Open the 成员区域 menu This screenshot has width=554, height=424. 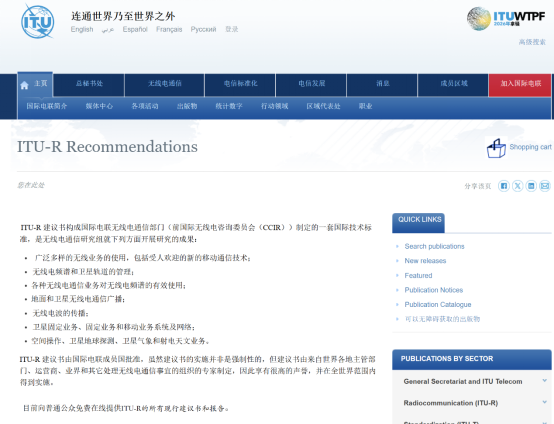(454, 84)
